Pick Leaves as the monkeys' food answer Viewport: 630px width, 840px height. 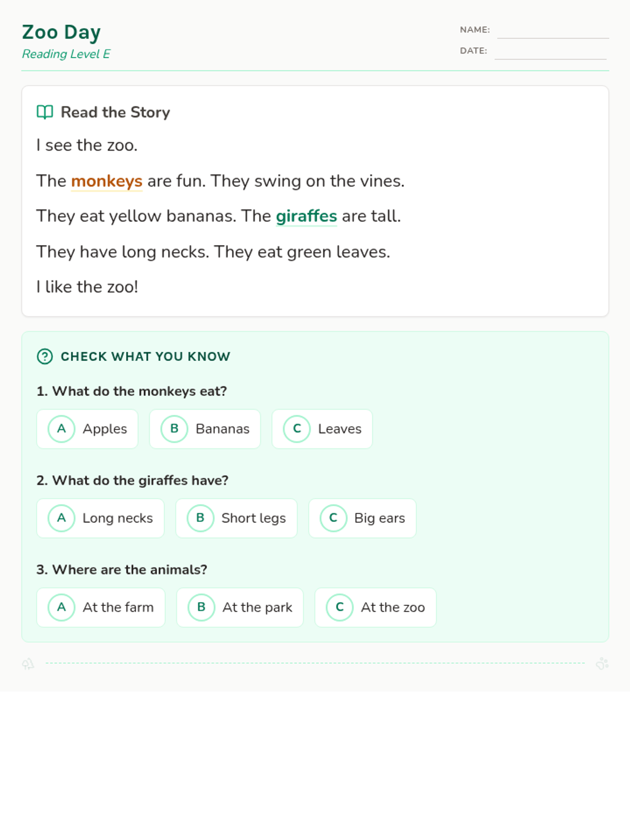322,429
